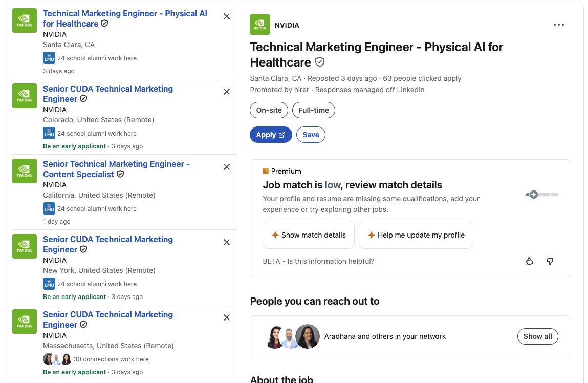Screen dimensions: 588x383
Task: Click LMU school icon on Colorado card
Action: pos(49,134)
